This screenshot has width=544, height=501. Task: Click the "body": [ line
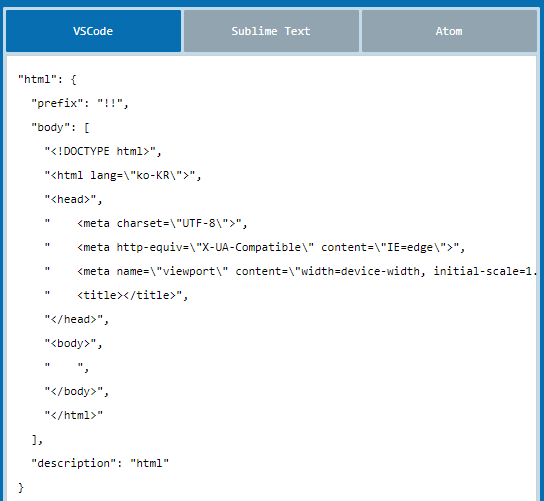tap(60, 127)
